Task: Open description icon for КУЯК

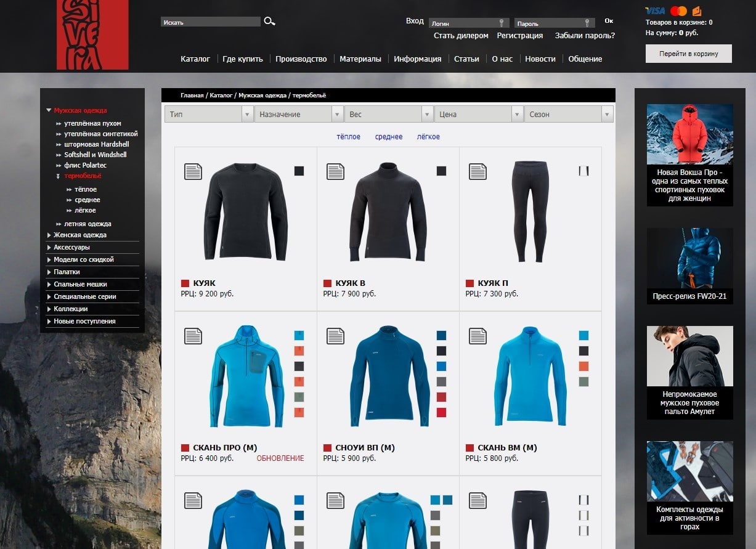Action: click(x=193, y=171)
